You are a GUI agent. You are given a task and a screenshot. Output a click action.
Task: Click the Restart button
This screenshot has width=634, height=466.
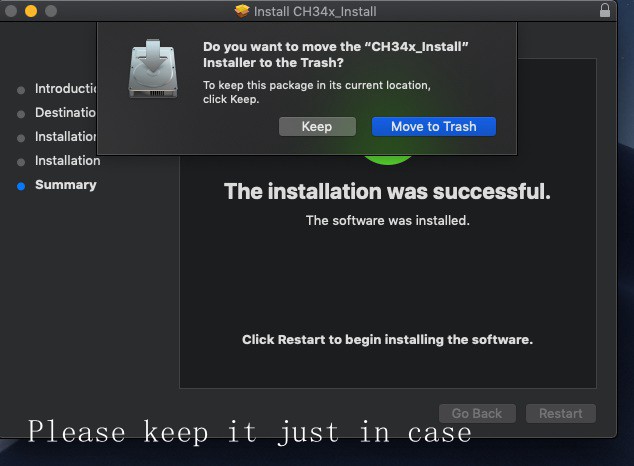pyautogui.click(x=560, y=413)
